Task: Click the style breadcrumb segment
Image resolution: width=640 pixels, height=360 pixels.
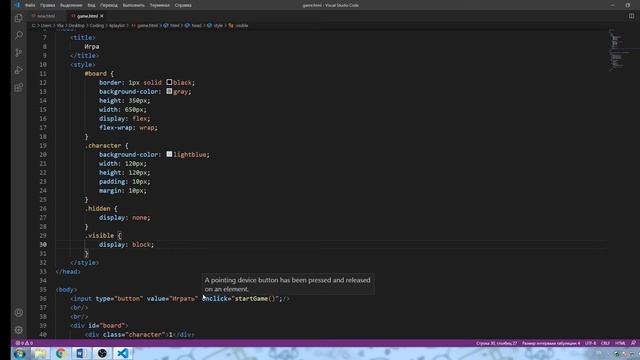Action: coord(215,25)
